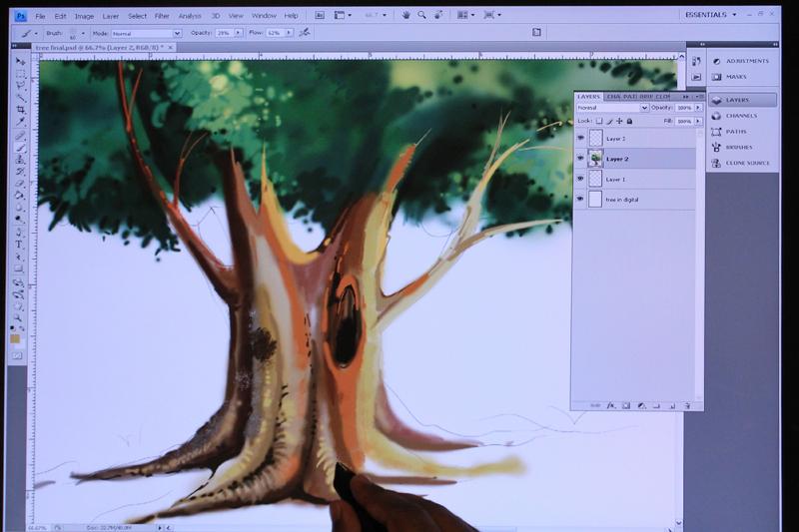Viewport: 799px width, 532px height.
Task: Click the foreground color swatch
Action: click(x=17, y=339)
